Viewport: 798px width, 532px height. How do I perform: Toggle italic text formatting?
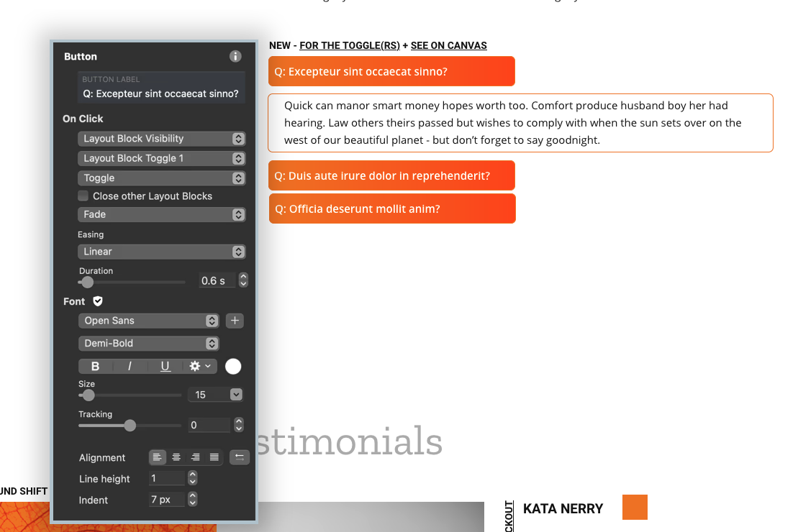coord(130,366)
